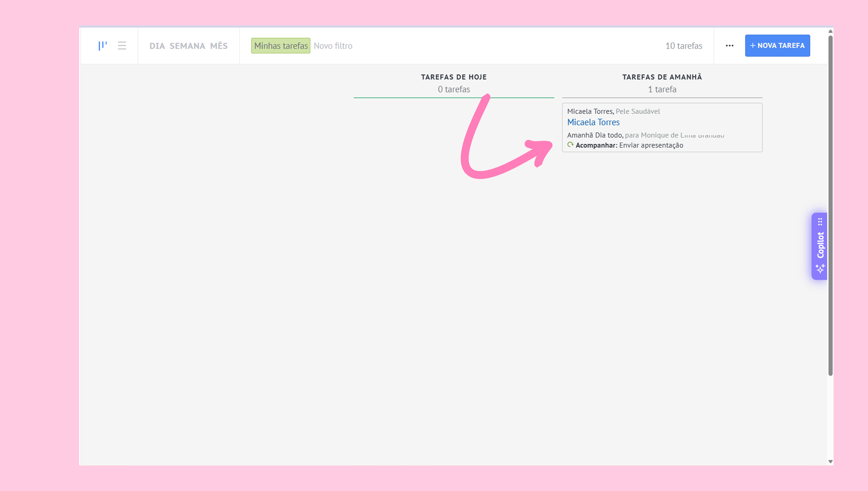Click the Pele Saudável company name
Screen dimensions: 868x491
[x=638, y=111]
